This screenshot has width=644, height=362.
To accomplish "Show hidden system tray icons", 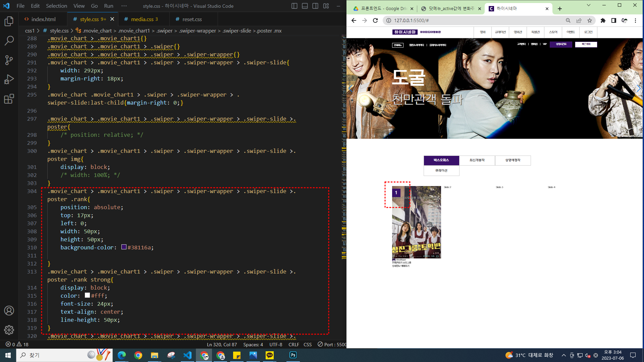I will click(563, 355).
